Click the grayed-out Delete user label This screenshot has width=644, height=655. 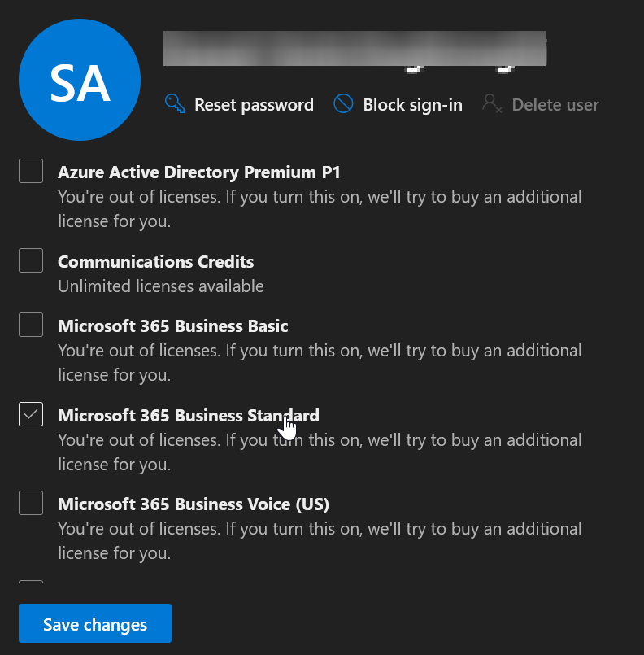click(555, 104)
